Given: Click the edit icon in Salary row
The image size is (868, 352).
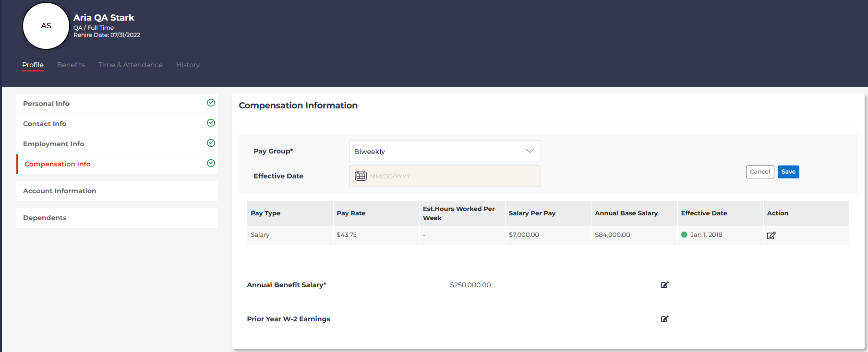Looking at the screenshot, I should pos(771,235).
